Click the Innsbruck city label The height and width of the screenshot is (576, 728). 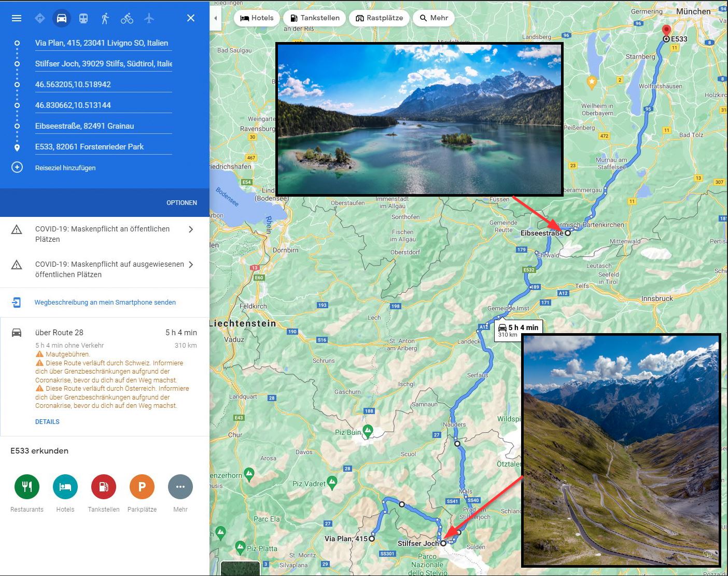click(x=657, y=299)
